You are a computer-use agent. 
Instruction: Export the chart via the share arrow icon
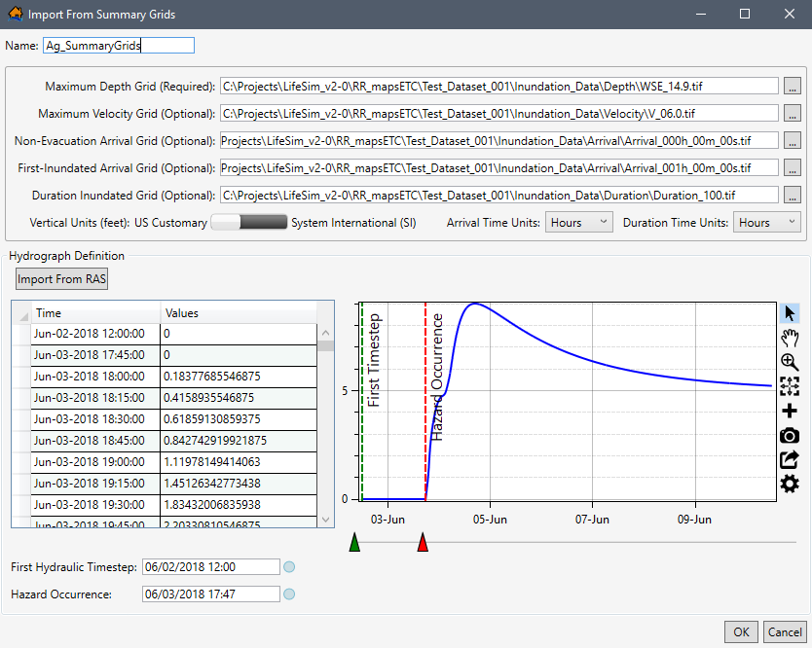[790, 459]
